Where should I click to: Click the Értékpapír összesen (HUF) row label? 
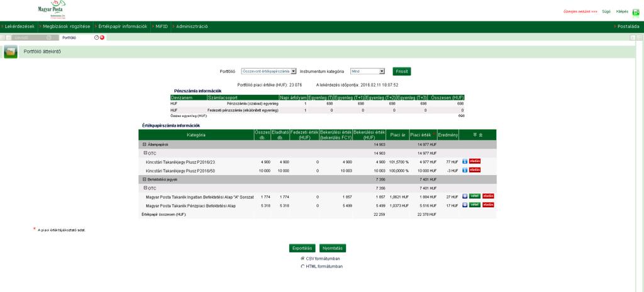[164, 214]
